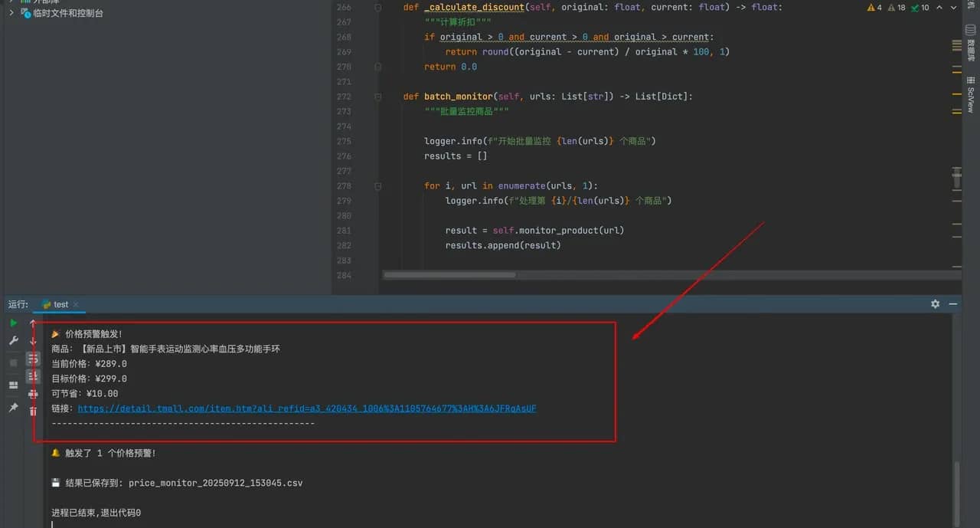Expand the 临时文件和控制台 tree node
This screenshot has width=980, height=528.
11,13
